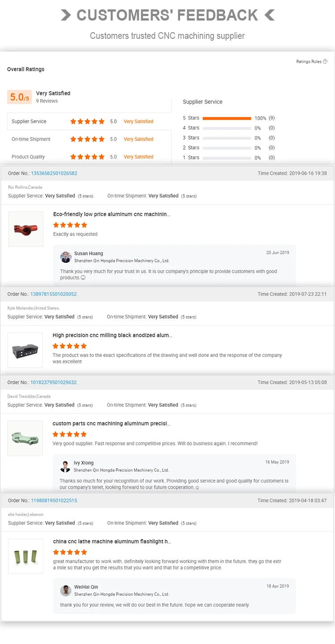Open 'china cnc lathe machine' product title

(x=112, y=542)
